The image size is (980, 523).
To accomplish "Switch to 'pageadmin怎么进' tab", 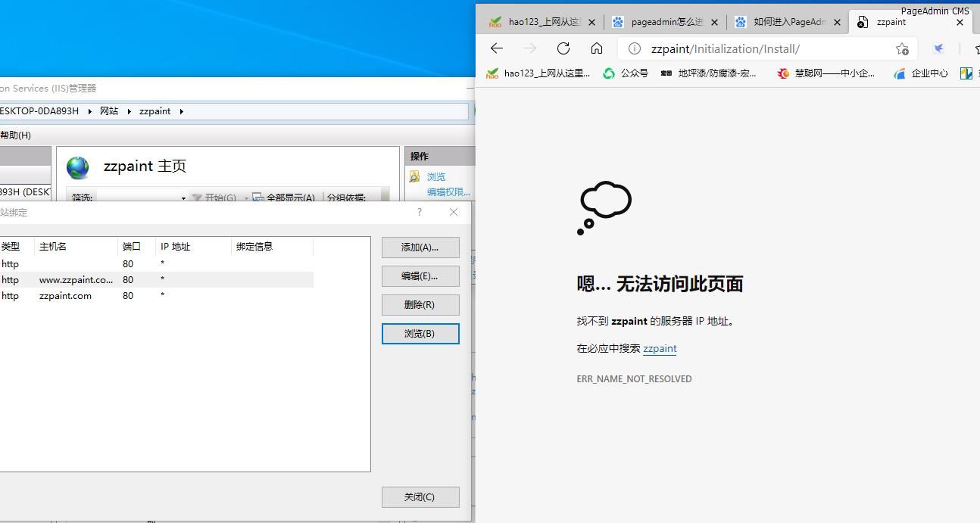I will [x=666, y=22].
